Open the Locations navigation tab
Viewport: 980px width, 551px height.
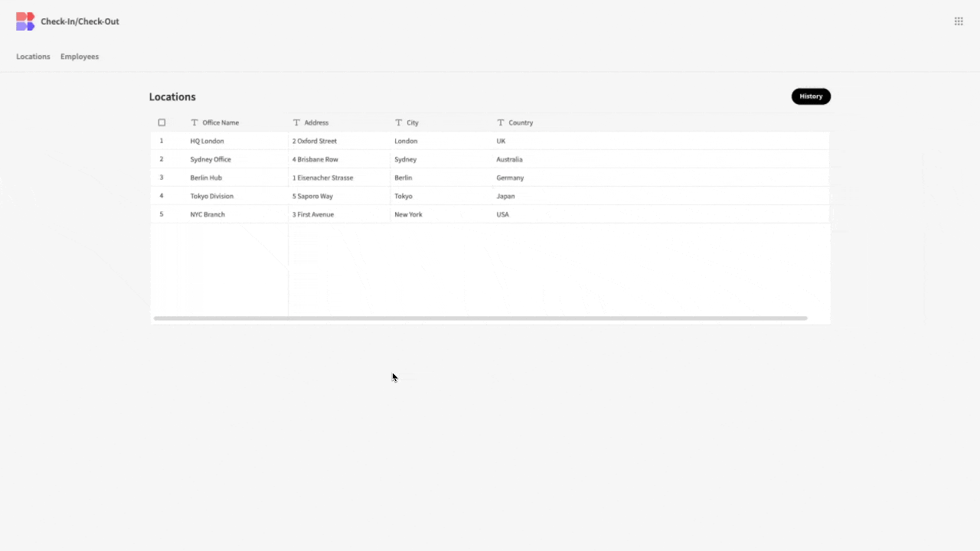(33, 57)
